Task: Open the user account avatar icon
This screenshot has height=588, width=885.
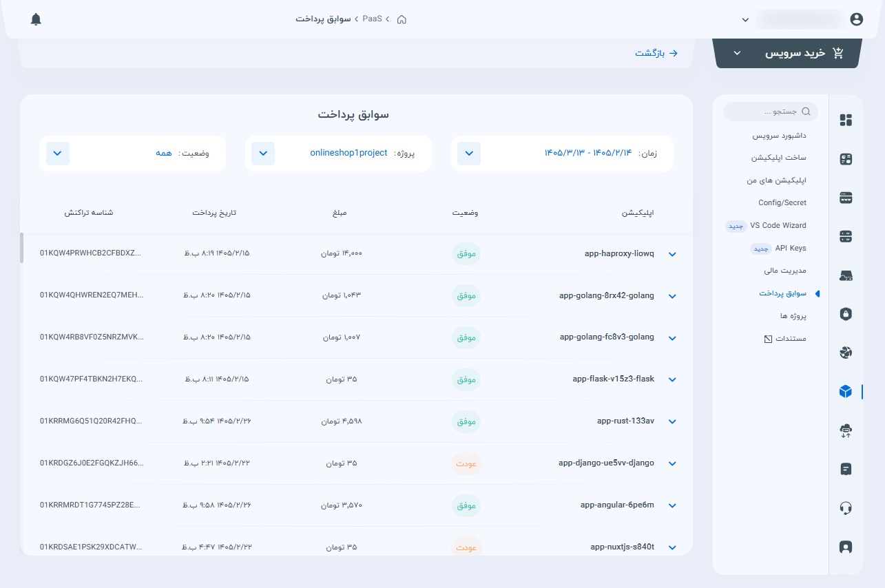Action: pos(857,19)
